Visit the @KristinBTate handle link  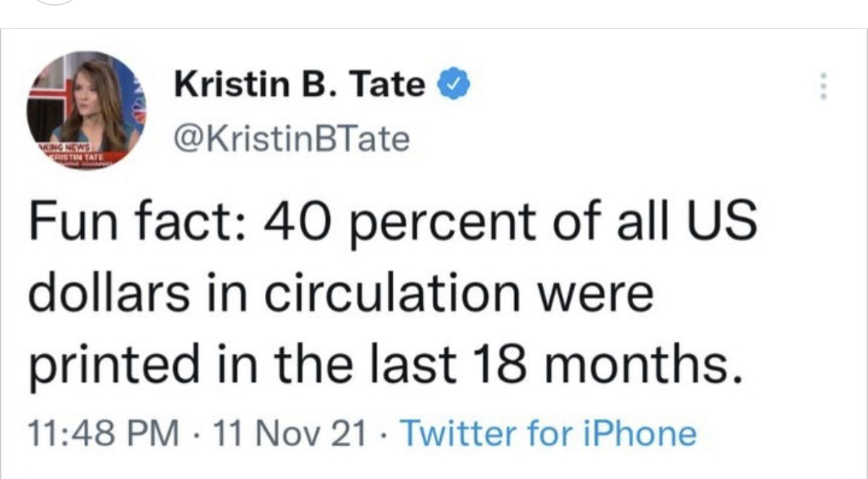(292, 138)
